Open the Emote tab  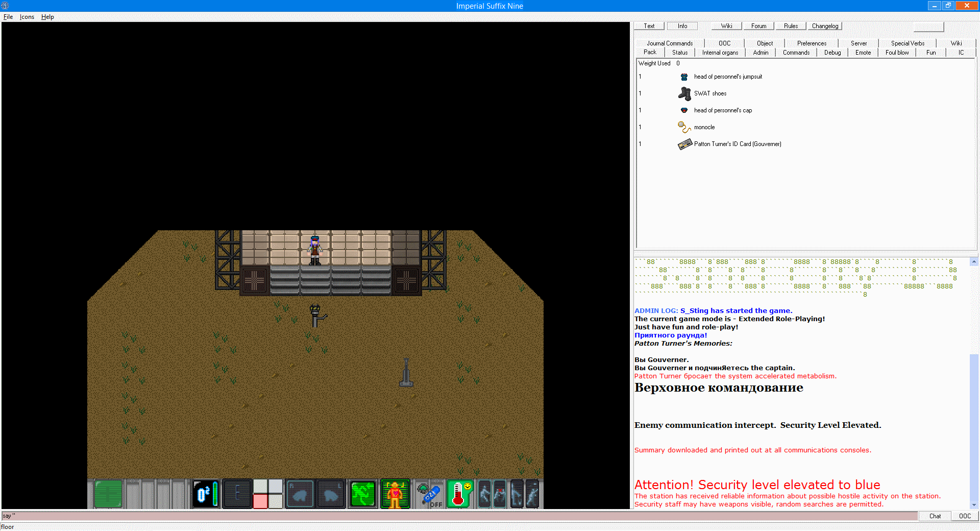tap(863, 53)
